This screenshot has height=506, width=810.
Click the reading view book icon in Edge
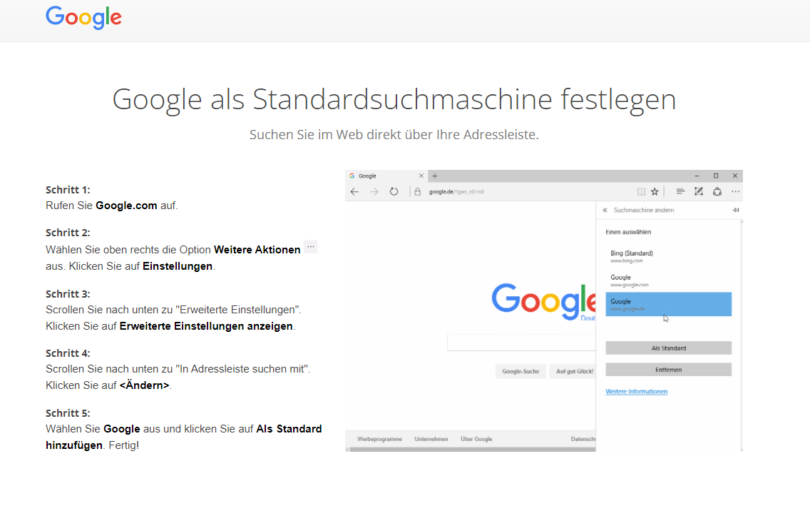point(641,192)
